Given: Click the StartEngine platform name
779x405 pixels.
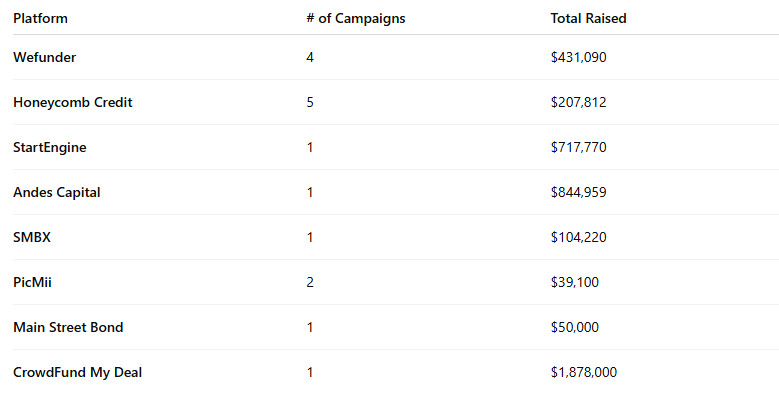Looking at the screenshot, I should pos(49,147).
